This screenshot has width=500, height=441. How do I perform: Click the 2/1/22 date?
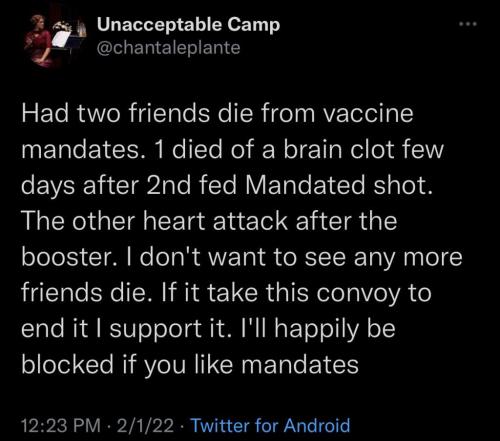click(x=145, y=426)
